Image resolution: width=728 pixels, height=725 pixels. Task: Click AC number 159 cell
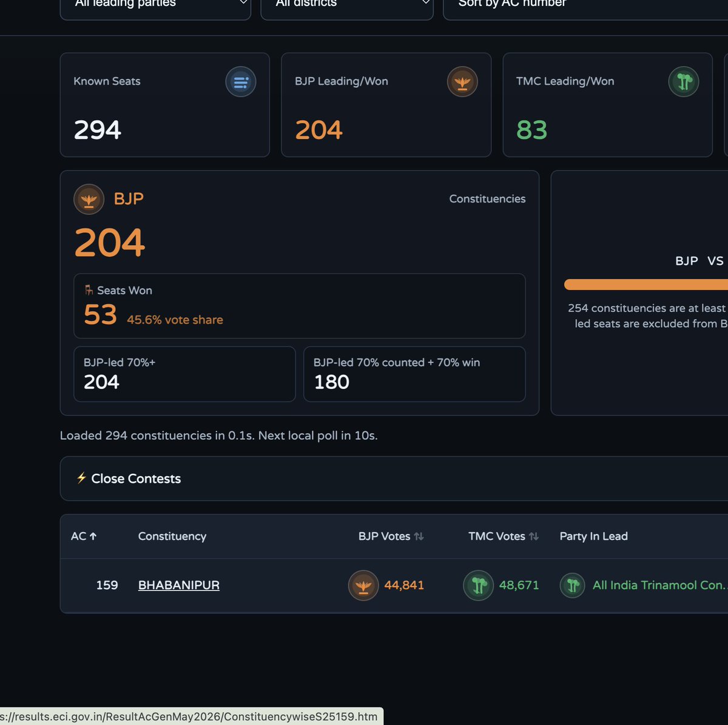107,585
